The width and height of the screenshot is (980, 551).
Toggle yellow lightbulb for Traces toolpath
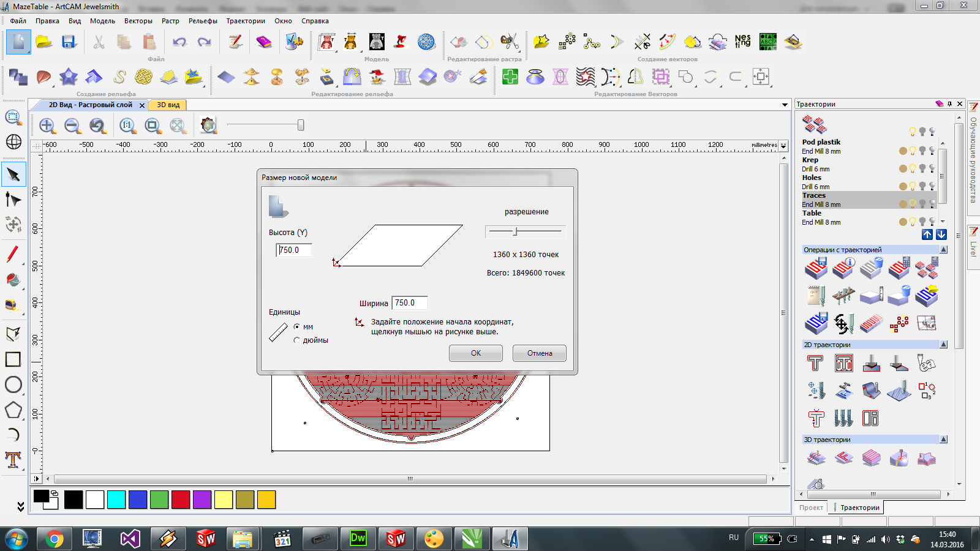(x=913, y=204)
